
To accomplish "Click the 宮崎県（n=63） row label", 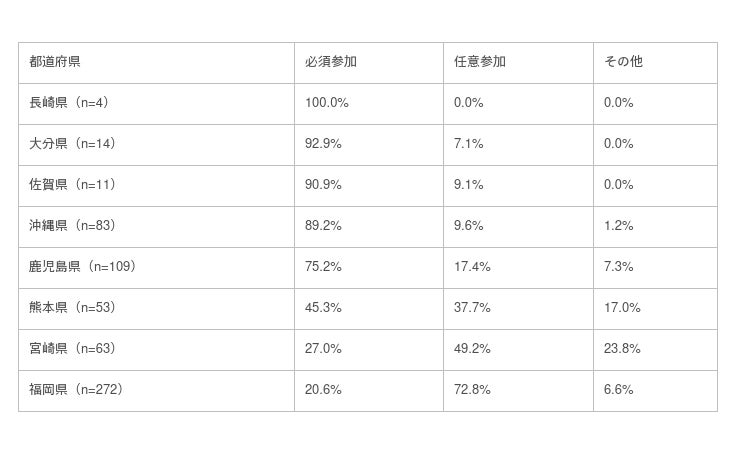I will 72,349.
